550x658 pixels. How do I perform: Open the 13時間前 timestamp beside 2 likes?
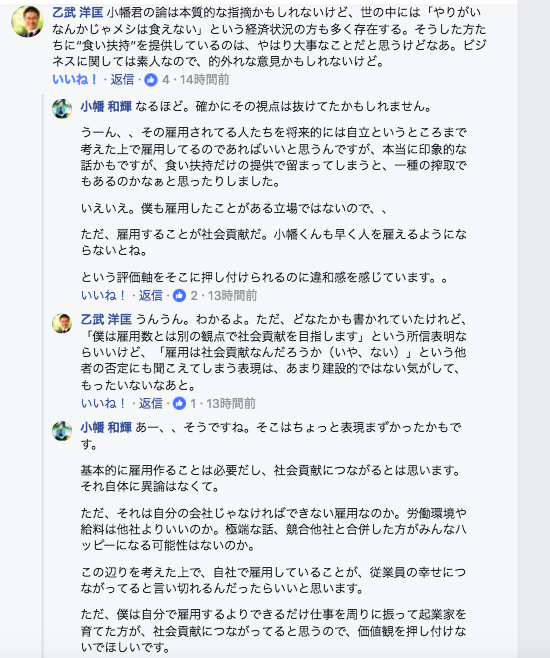[x=232, y=295]
